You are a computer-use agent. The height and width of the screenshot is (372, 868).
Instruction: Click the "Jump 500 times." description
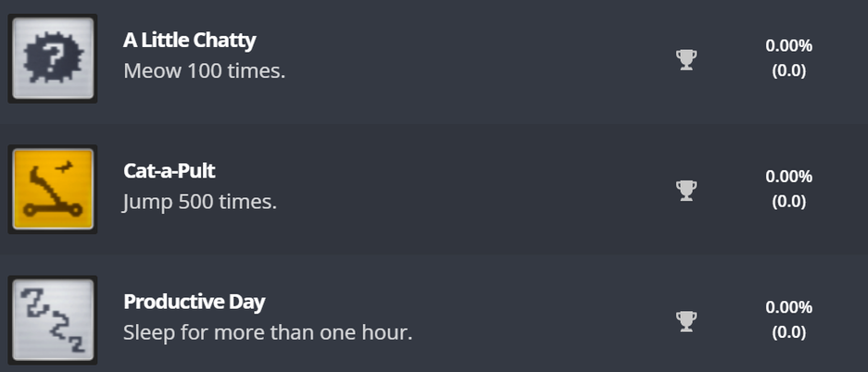pos(199,201)
